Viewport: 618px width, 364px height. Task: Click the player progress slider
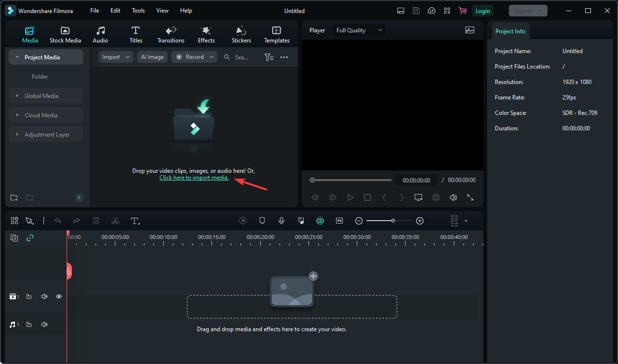pos(351,180)
